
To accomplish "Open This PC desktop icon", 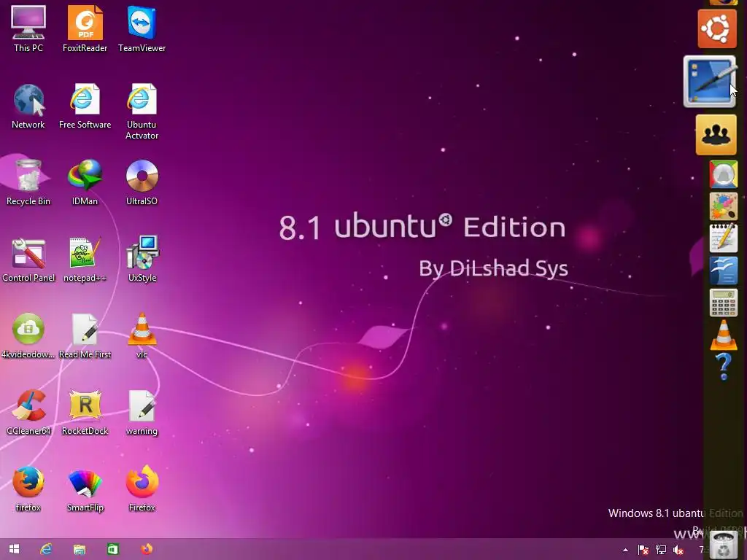I will [x=28, y=28].
